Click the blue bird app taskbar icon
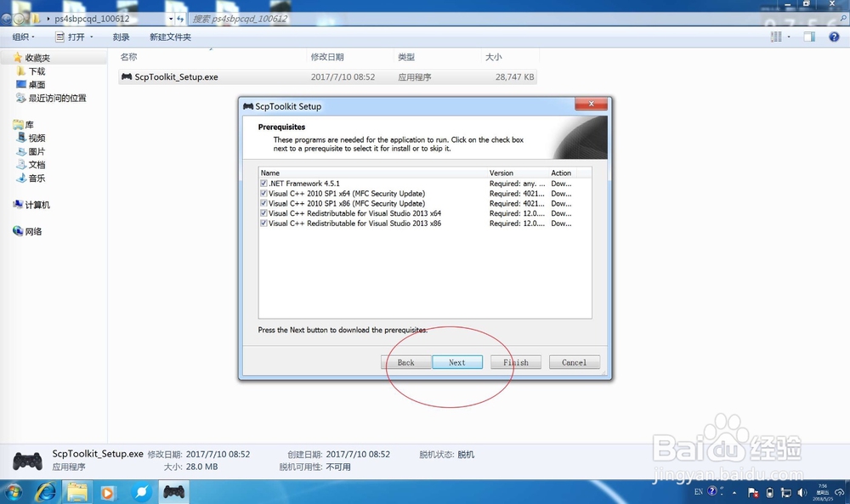Image resolution: width=850 pixels, height=504 pixels. coord(141,492)
